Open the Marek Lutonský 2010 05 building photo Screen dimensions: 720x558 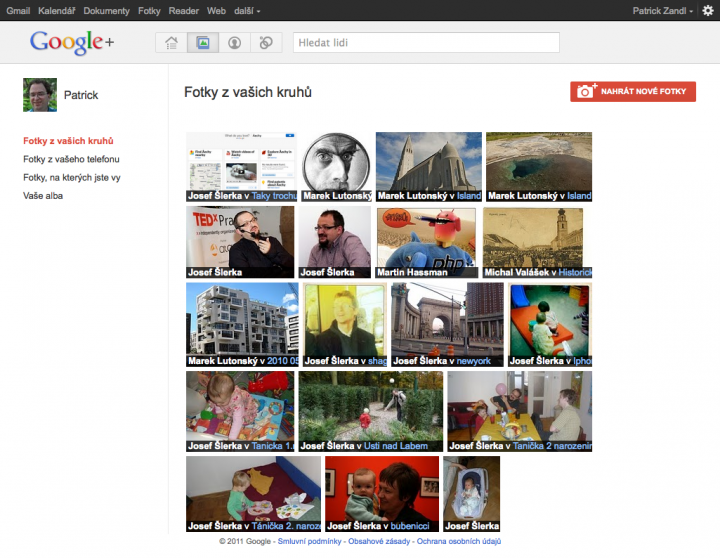click(x=242, y=325)
